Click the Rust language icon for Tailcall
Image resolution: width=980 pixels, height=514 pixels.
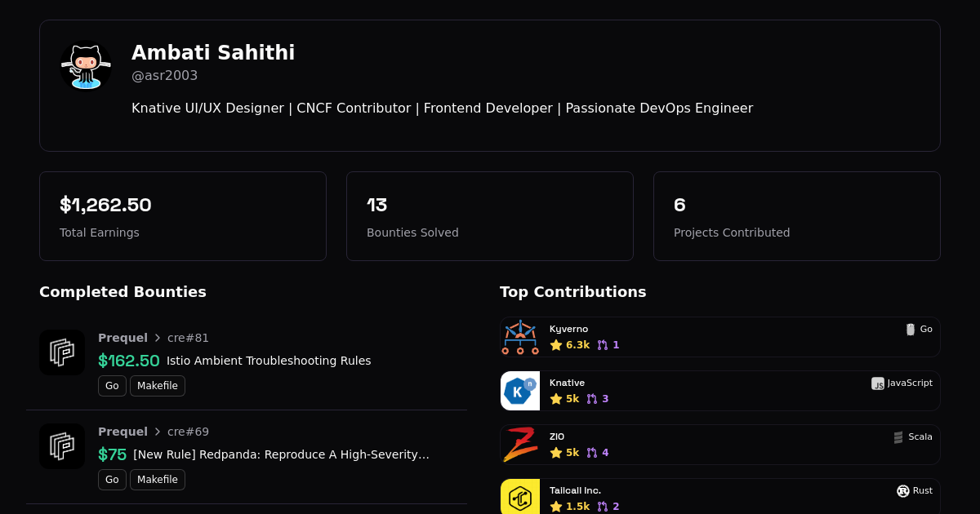(903, 490)
